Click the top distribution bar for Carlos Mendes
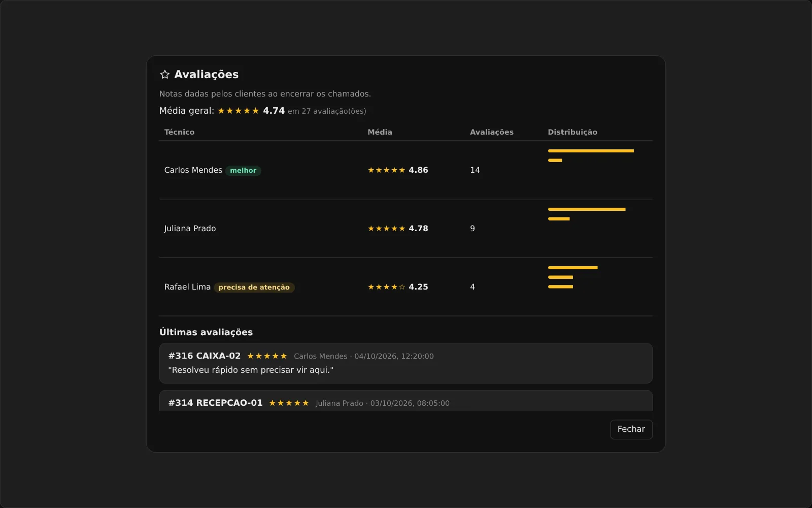Image resolution: width=812 pixels, height=508 pixels. (x=591, y=151)
